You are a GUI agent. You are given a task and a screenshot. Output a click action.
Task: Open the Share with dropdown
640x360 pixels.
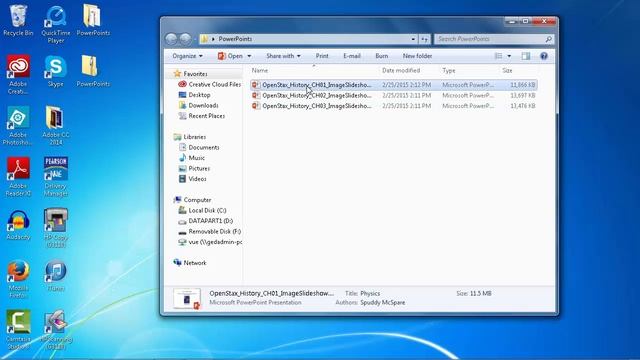[283, 56]
